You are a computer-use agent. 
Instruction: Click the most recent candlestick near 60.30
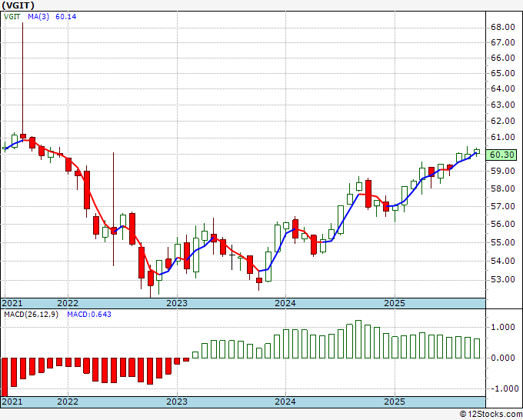[477, 152]
